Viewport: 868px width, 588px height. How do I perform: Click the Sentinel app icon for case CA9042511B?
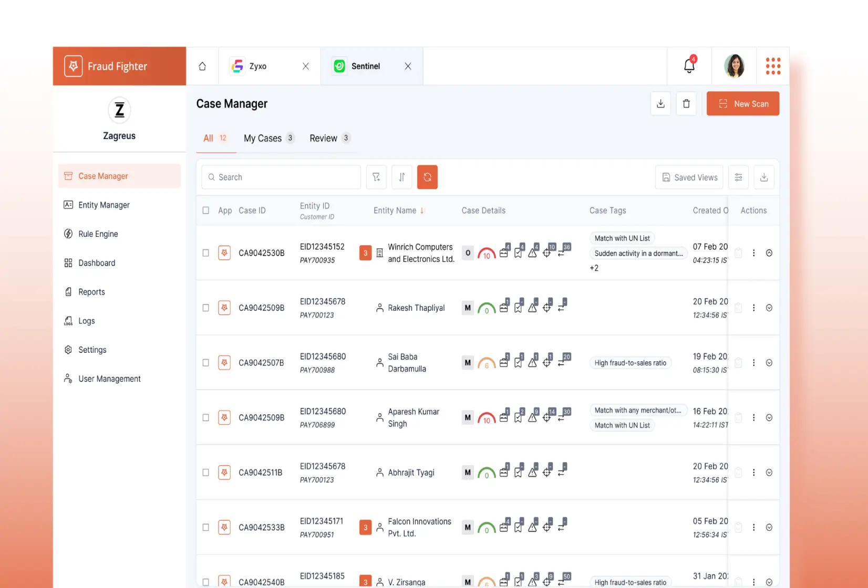coord(224,472)
